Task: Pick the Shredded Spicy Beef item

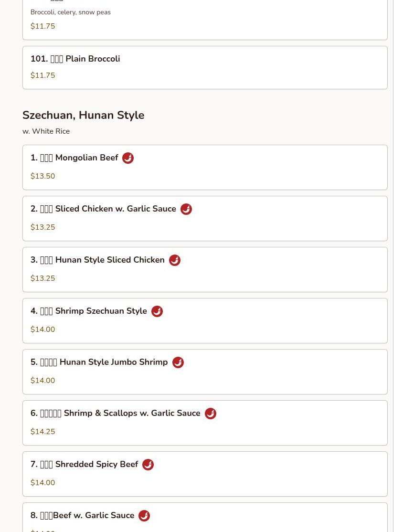Action: pyautogui.click(x=84, y=464)
